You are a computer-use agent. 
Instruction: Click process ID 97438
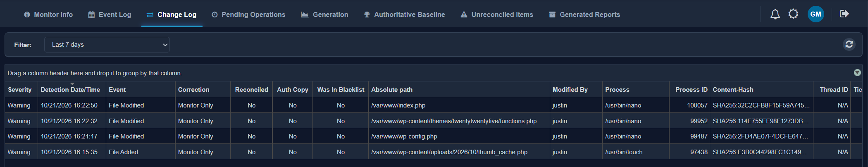click(699, 152)
